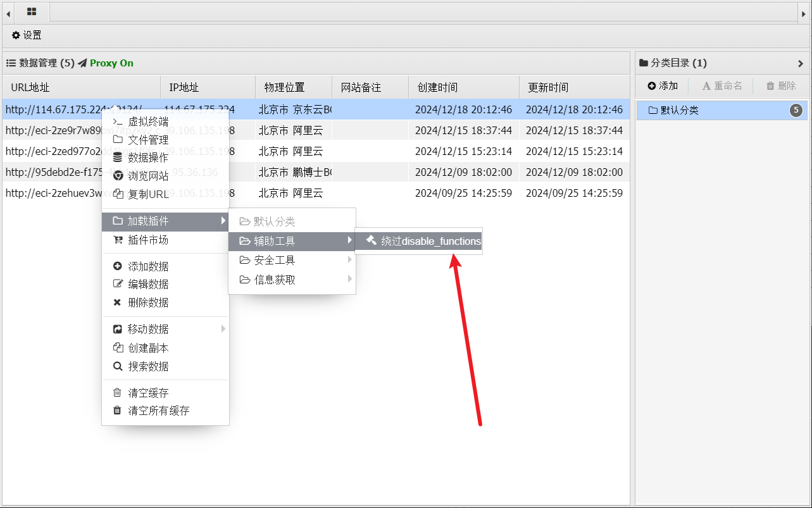
Task: Choose the disabled 默认分类 submenu entry
Action: click(x=292, y=221)
